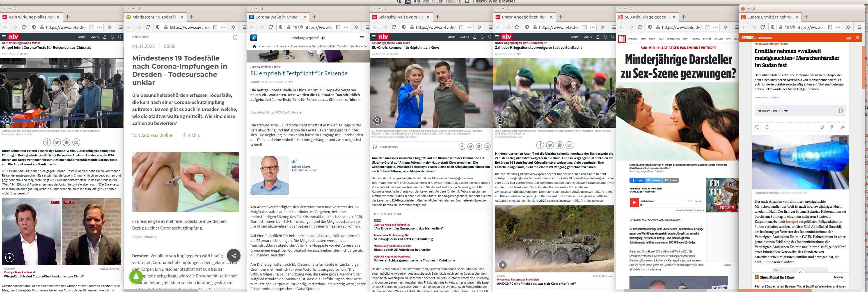Open SPORT in Bild navigation
868x292 pixels.
[x=686, y=39]
